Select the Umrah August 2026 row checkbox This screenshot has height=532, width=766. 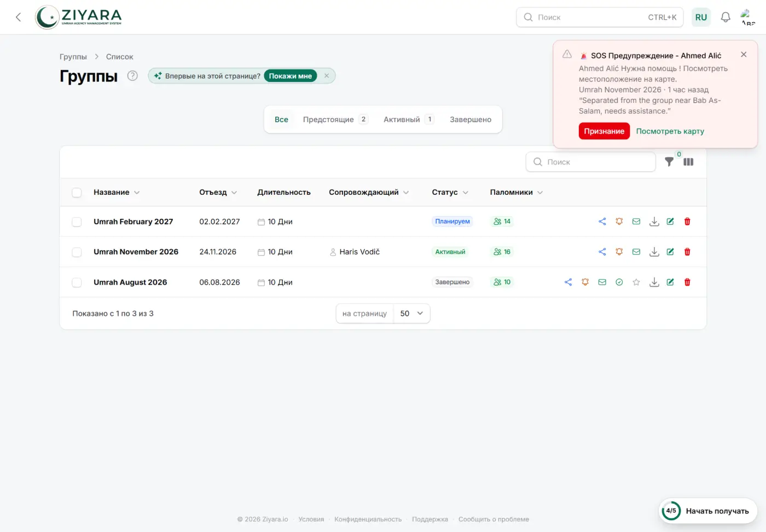coord(77,282)
